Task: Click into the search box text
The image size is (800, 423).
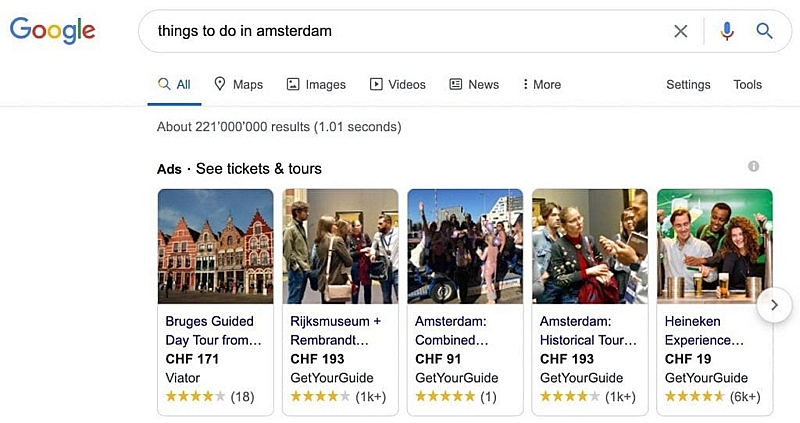Action: pos(244,31)
